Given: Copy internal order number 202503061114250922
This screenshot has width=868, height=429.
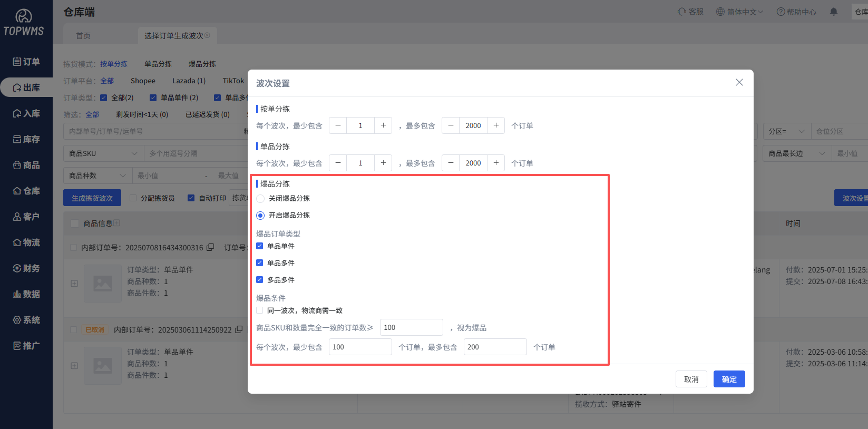Looking at the screenshot, I should [239, 329].
